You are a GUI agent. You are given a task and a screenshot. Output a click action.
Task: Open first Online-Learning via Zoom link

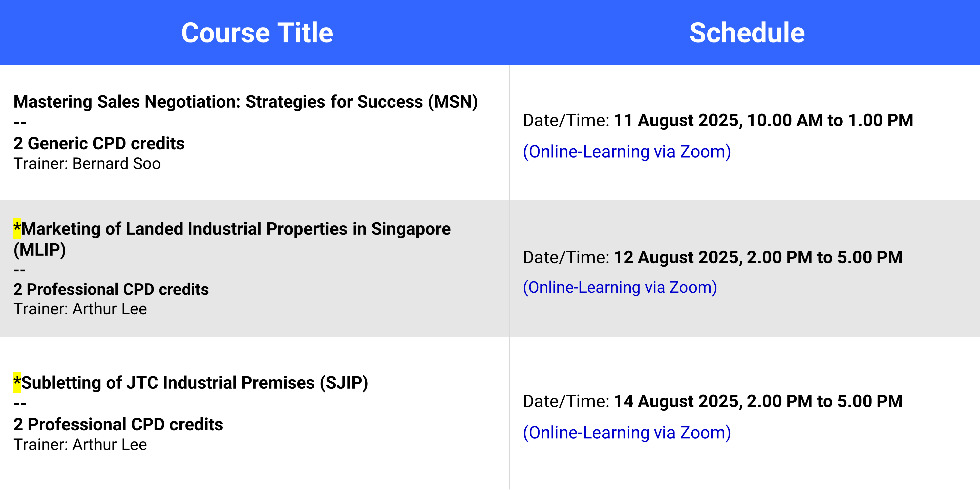627,152
